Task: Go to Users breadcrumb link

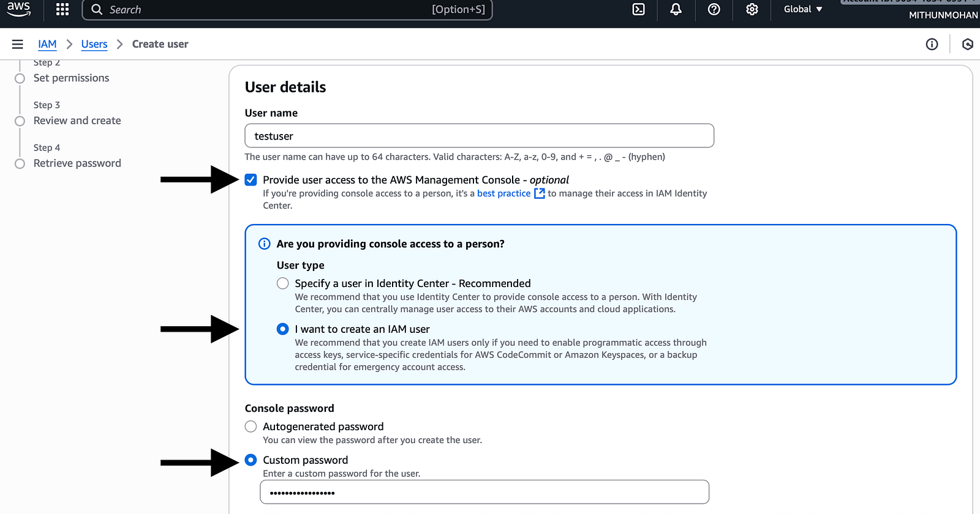Action: coord(94,44)
